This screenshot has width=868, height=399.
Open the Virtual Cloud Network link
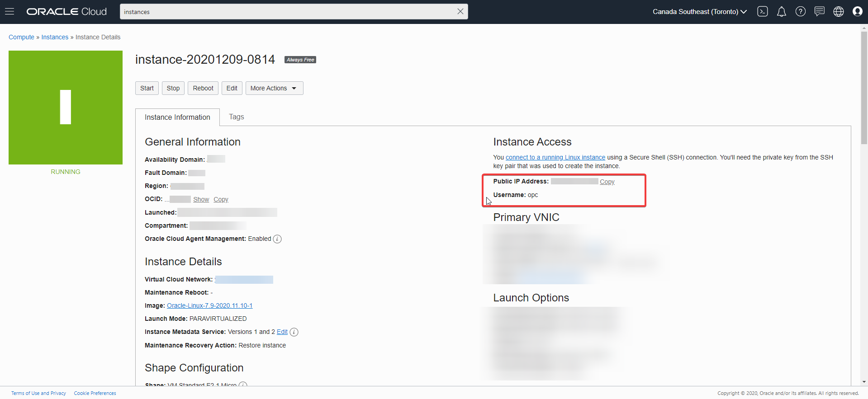(244, 280)
